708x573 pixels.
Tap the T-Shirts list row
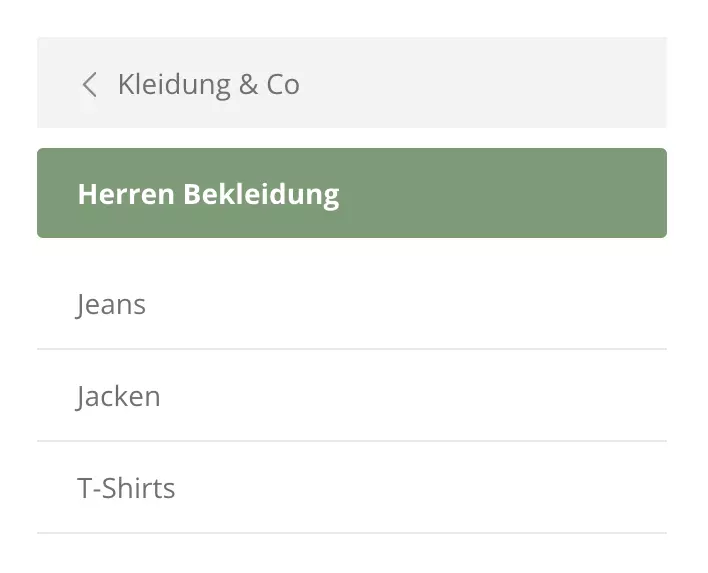pos(351,488)
